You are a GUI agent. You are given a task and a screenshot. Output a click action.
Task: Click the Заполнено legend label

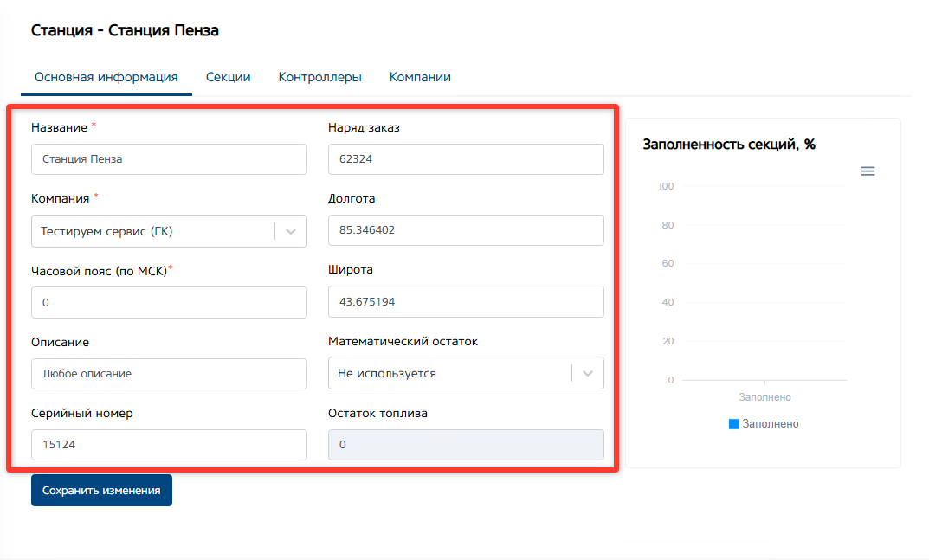[x=771, y=424]
